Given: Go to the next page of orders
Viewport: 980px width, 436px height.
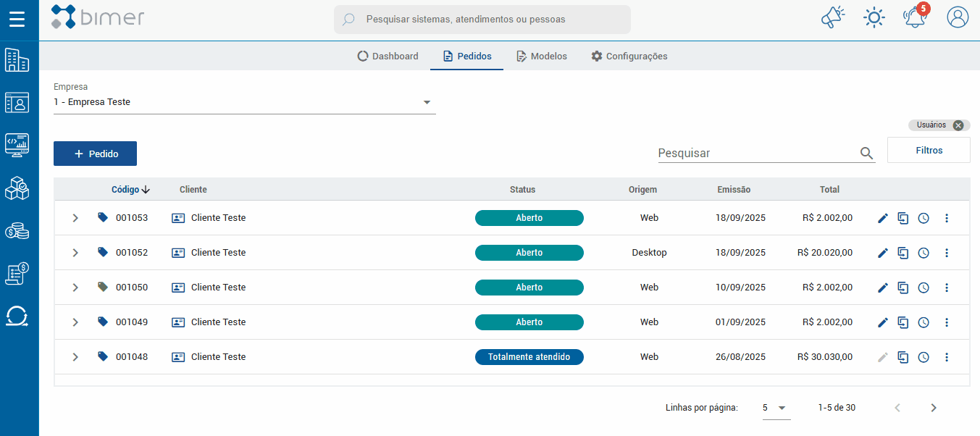Looking at the screenshot, I should point(934,408).
